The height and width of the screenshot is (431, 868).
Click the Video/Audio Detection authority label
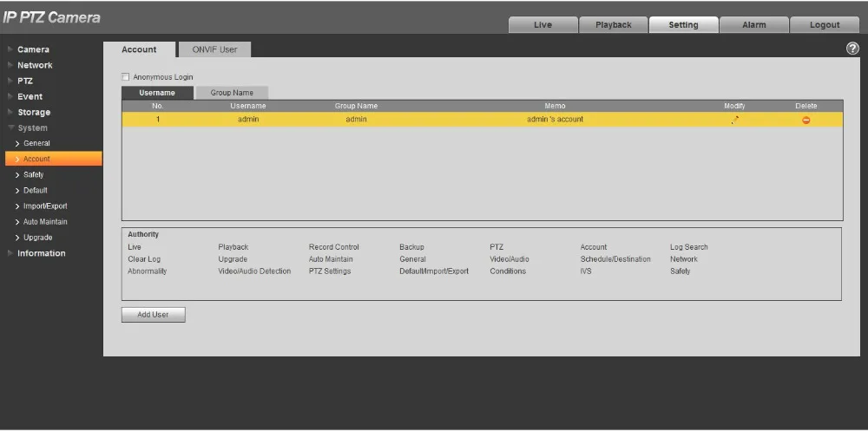pyautogui.click(x=254, y=271)
